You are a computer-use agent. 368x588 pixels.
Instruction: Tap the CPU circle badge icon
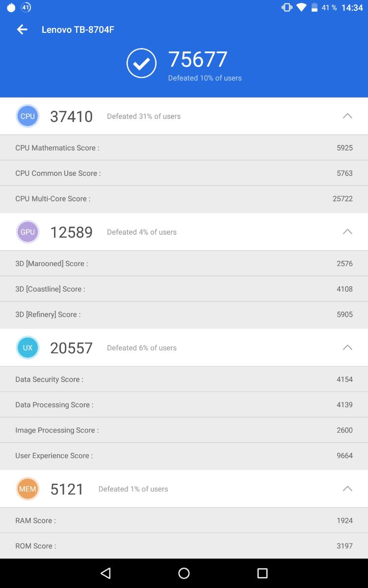[x=27, y=116]
